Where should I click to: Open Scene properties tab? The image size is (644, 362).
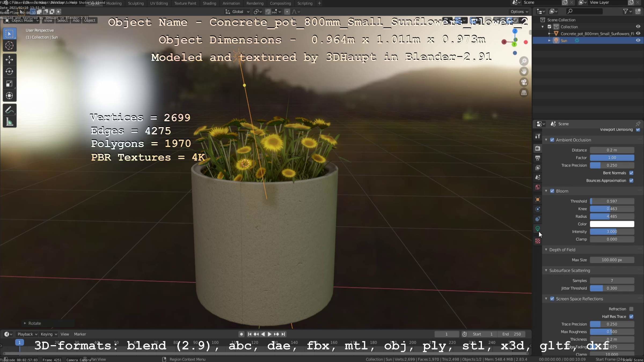point(537,177)
